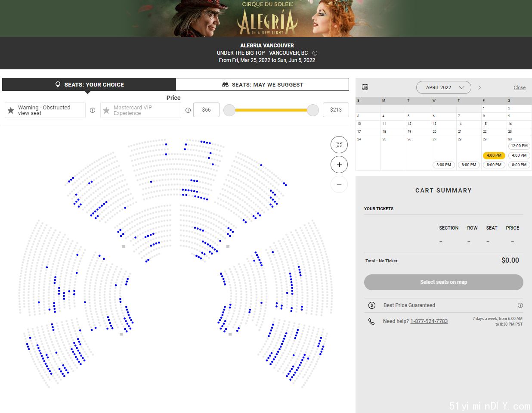The width and height of the screenshot is (532, 413).
Task: Click the fit-to-screen collapse map icon
Action: point(339,145)
